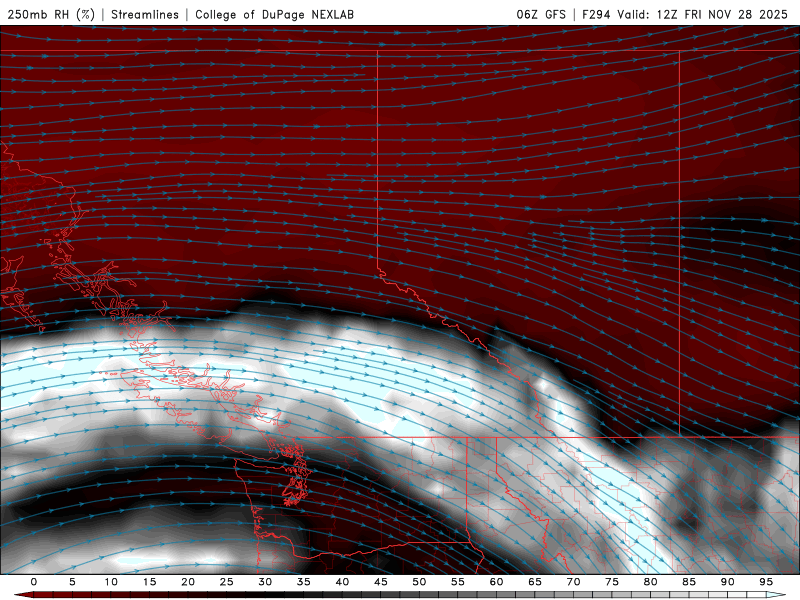Click the "25" tick label on the legend
800x600 pixels.
(x=227, y=582)
